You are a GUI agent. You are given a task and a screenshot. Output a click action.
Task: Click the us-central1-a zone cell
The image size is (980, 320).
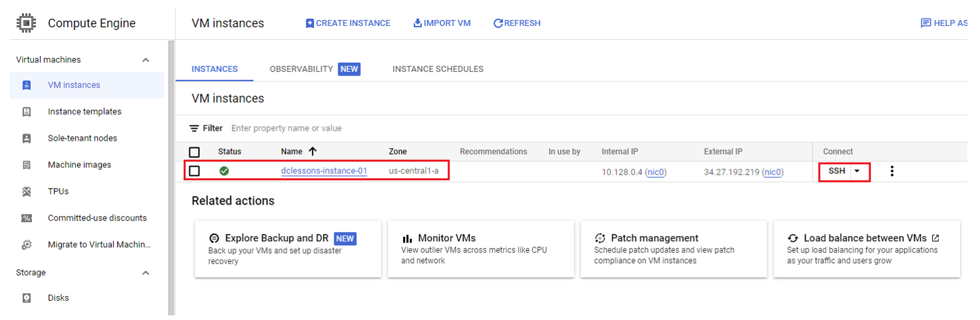point(414,171)
